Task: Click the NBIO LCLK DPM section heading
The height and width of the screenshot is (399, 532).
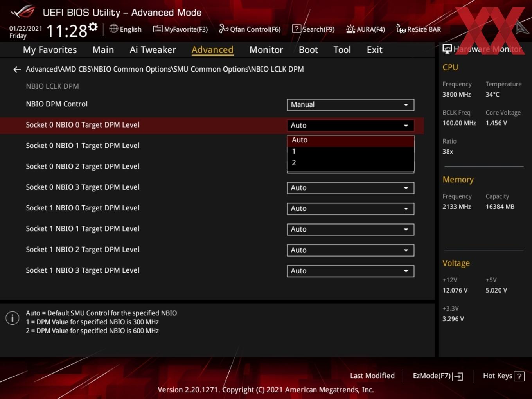Action: [x=52, y=86]
